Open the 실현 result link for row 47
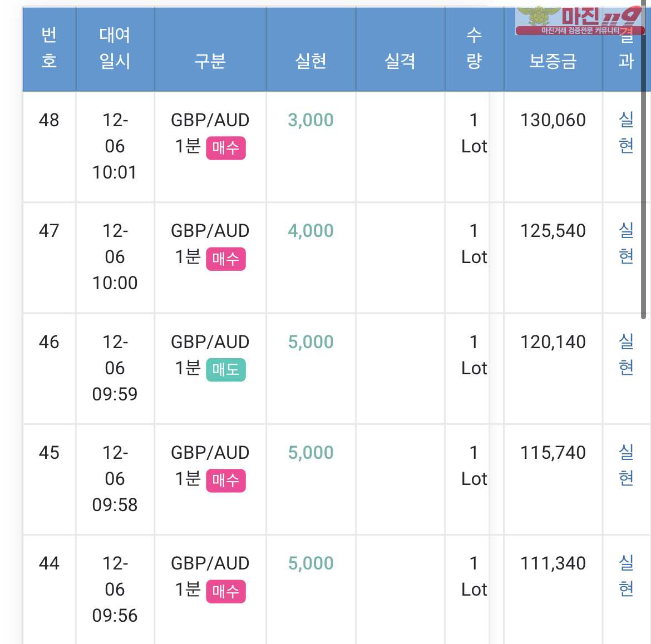The width and height of the screenshot is (651, 644). [625, 244]
